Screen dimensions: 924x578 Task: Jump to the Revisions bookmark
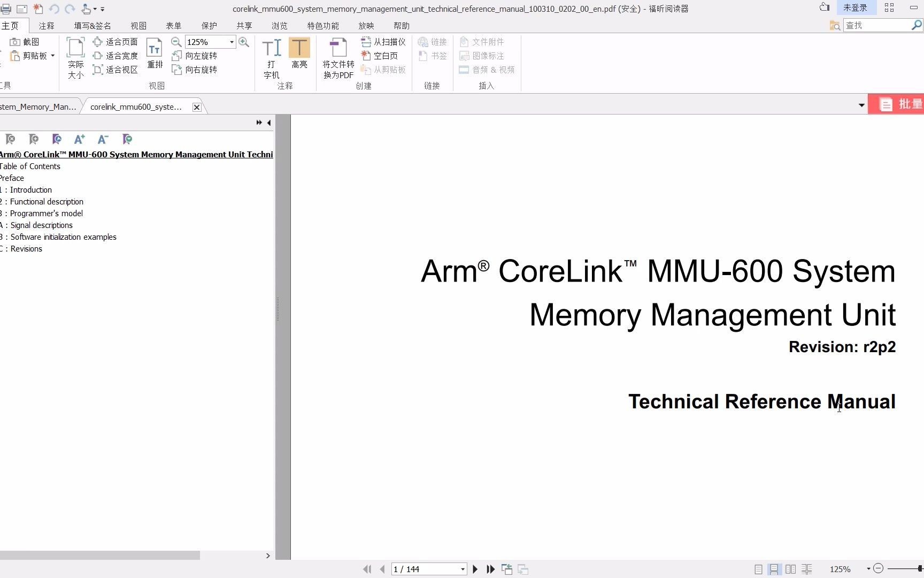(21, 249)
